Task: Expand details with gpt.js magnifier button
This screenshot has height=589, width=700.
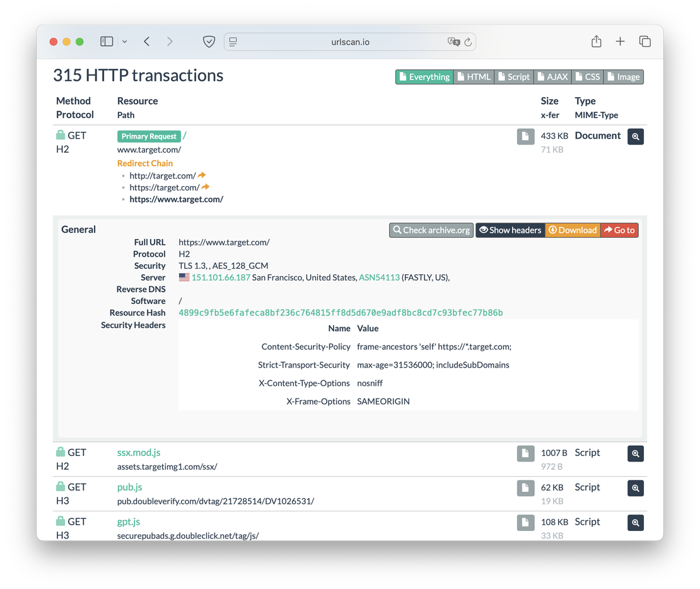Action: [x=635, y=522]
